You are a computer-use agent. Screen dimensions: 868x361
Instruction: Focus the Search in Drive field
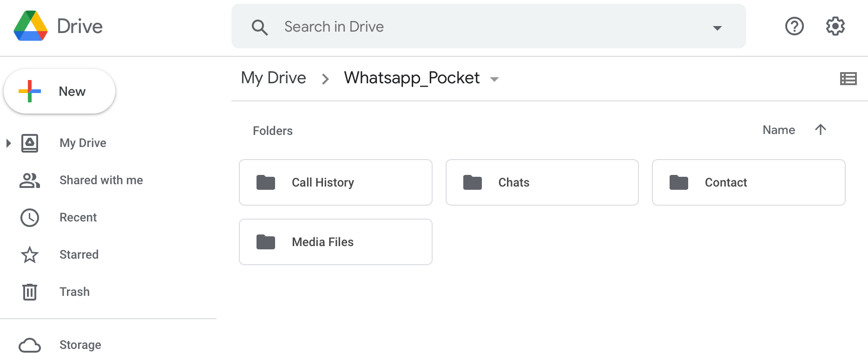489,26
